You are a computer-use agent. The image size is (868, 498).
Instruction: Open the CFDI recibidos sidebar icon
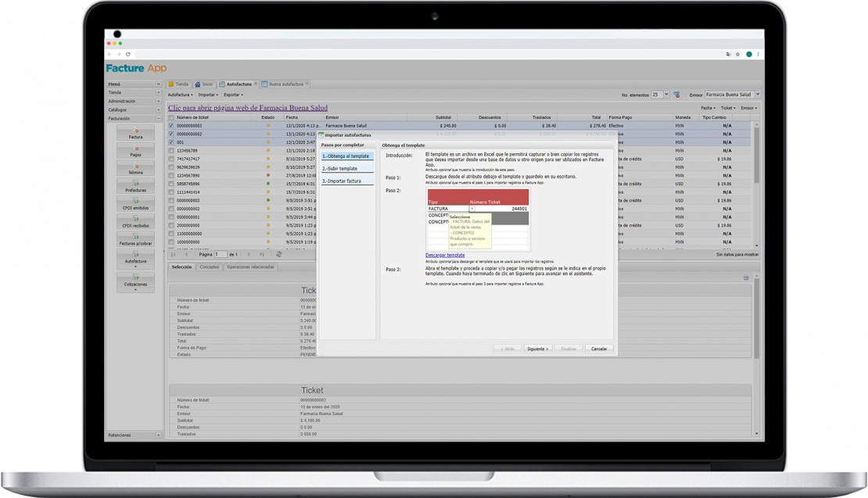135,222
